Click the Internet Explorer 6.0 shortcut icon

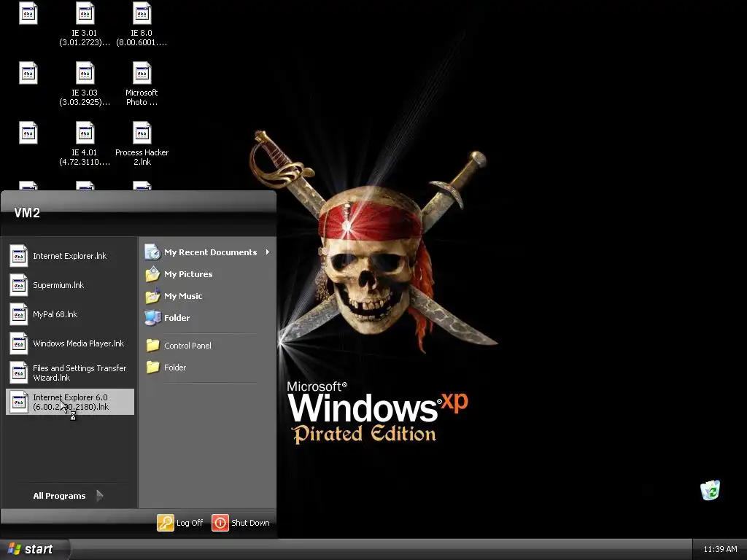click(x=19, y=402)
